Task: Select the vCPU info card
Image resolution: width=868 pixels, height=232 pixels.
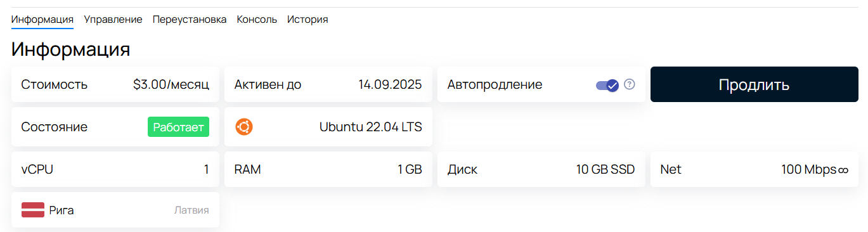Action: click(115, 169)
